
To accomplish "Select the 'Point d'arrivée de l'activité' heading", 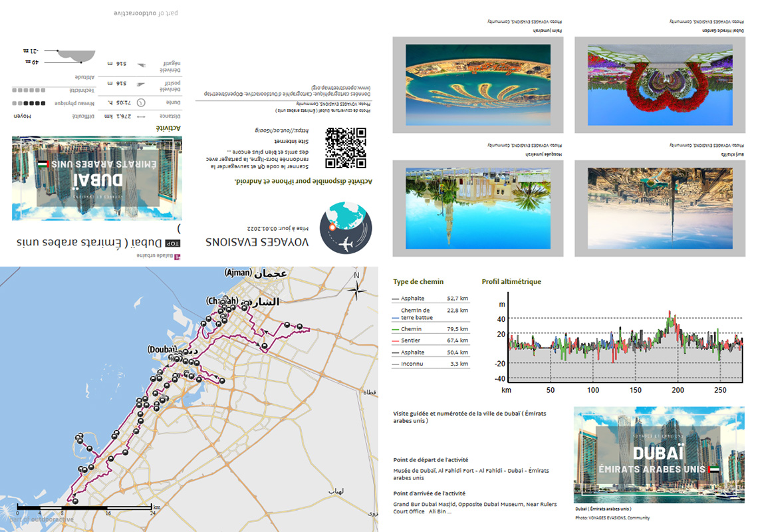I will tap(430, 493).
